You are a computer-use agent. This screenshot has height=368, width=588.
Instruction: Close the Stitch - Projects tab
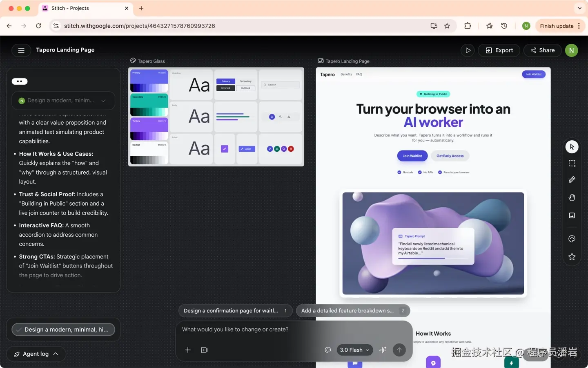(127, 8)
